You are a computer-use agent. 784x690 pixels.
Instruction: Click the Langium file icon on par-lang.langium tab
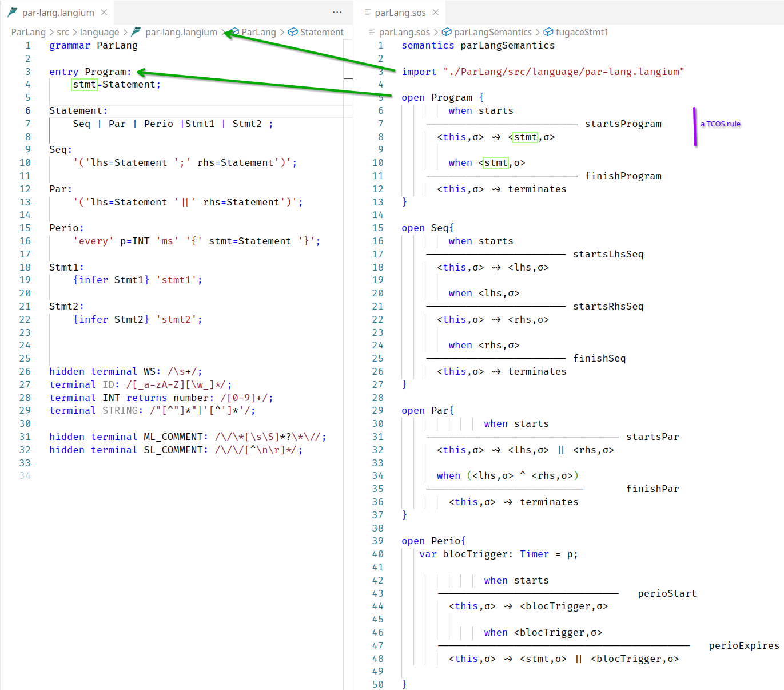pyautogui.click(x=12, y=13)
